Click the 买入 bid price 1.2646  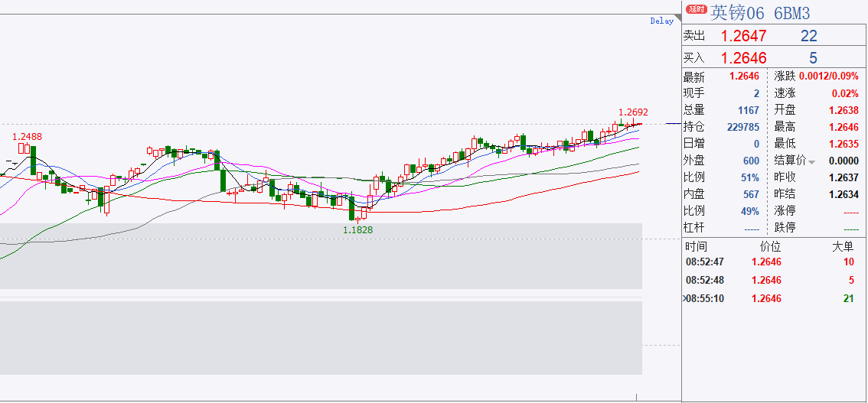tap(743, 58)
